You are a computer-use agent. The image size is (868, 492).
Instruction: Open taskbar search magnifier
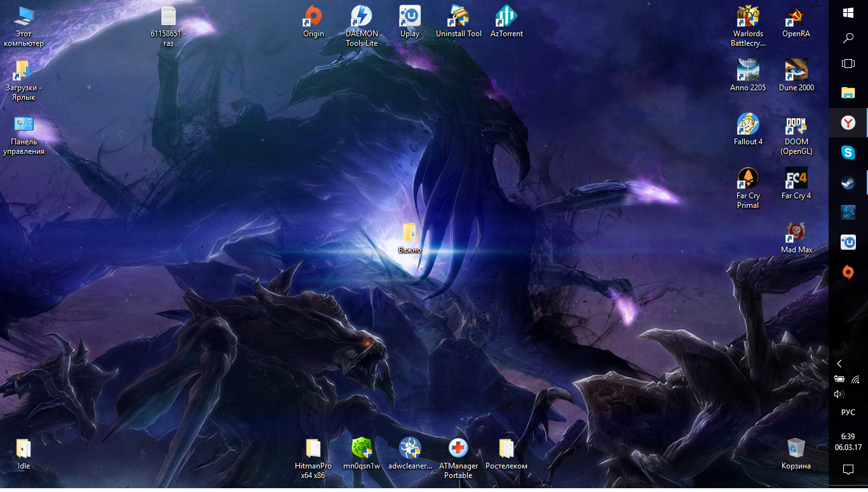click(848, 38)
